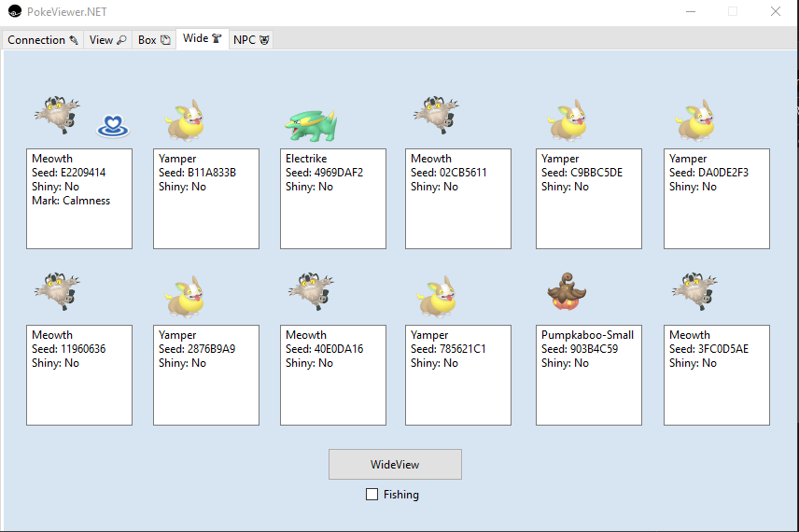Click text box with Seed: 02CB5611
The image size is (799, 532).
click(458, 199)
